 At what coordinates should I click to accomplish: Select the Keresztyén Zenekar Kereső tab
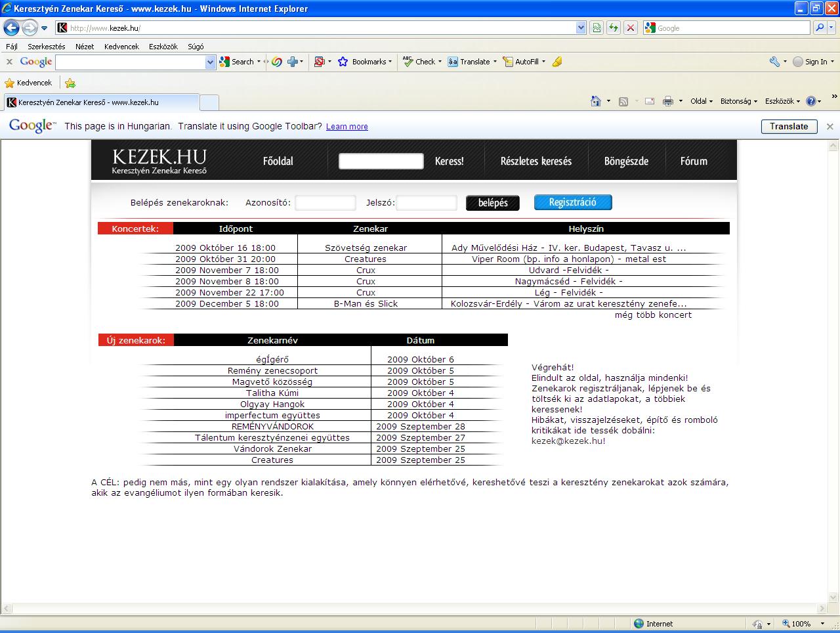coord(100,102)
